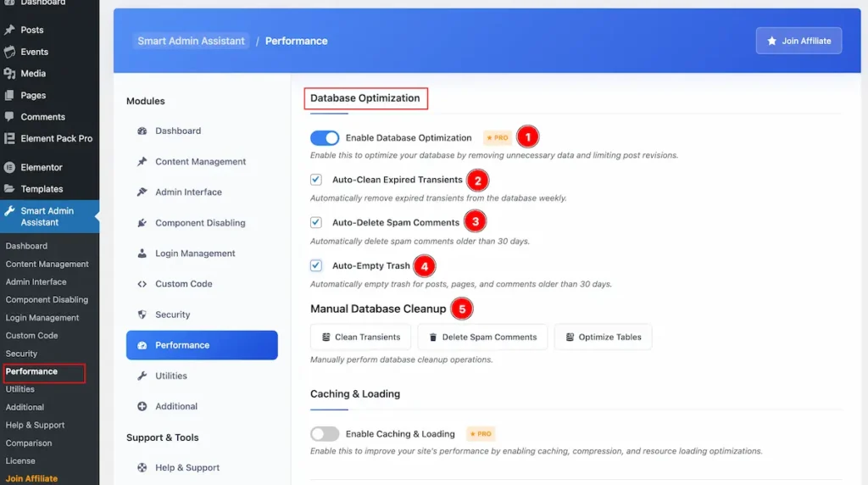Open License submenu item
The image size is (868, 485).
coord(20,461)
